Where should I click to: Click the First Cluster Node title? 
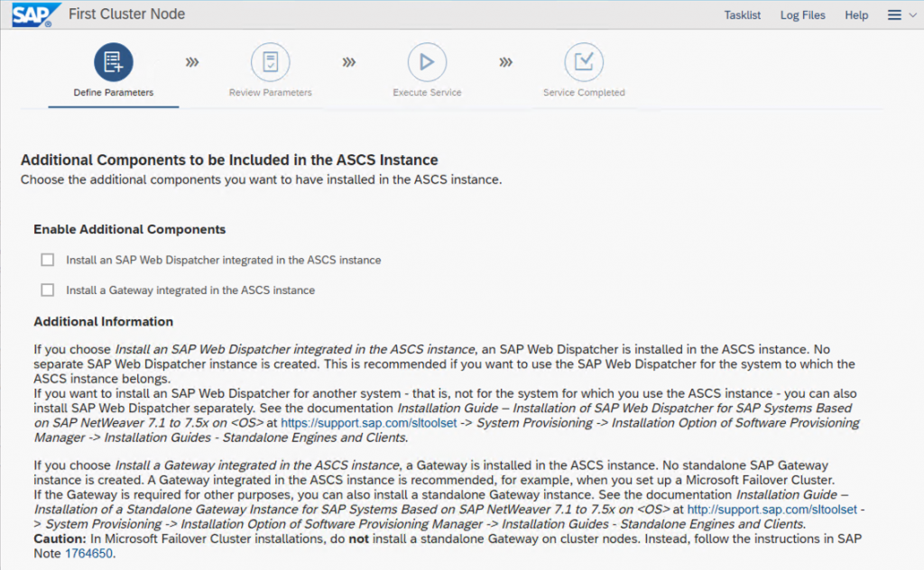[126, 14]
